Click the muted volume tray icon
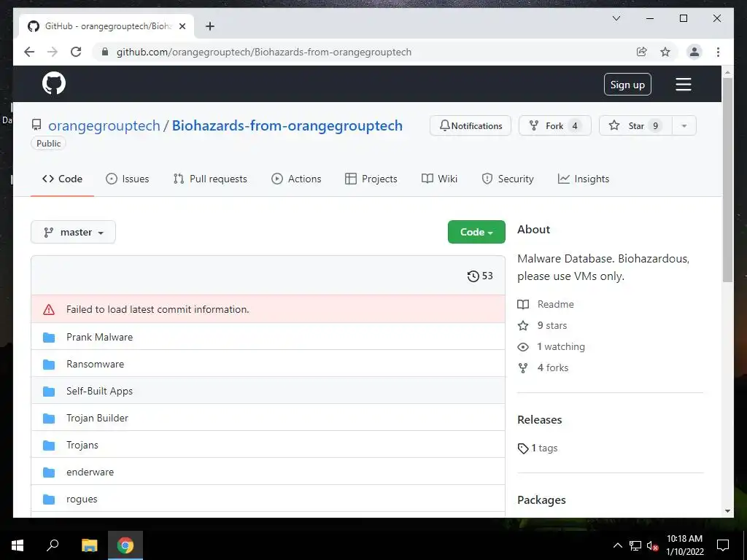The width and height of the screenshot is (747, 560). point(652,545)
